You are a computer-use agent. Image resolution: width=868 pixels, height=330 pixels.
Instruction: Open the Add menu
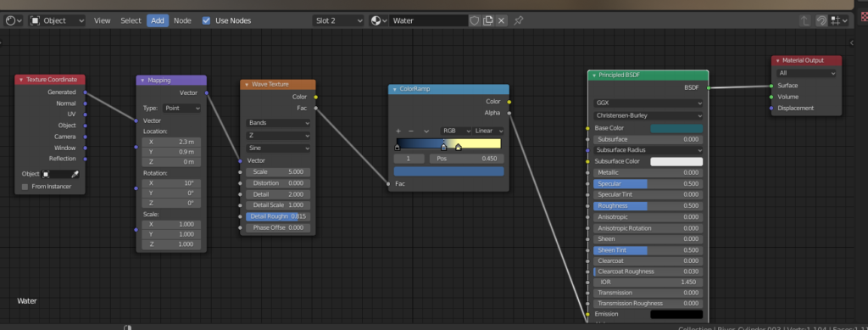click(158, 20)
